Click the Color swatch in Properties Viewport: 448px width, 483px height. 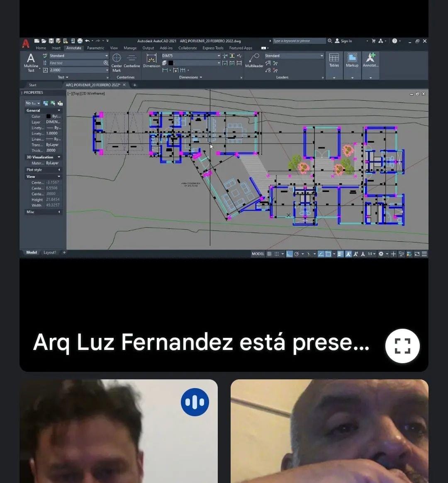(49, 117)
